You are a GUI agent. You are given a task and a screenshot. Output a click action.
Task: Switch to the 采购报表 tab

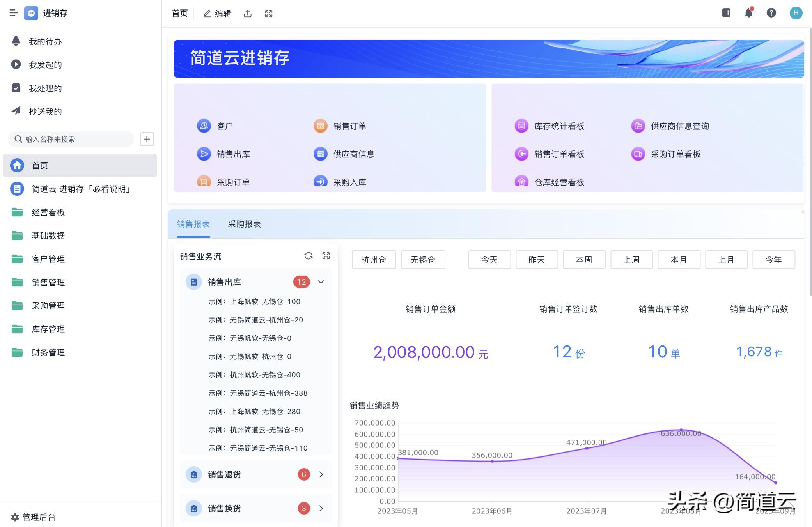(244, 224)
